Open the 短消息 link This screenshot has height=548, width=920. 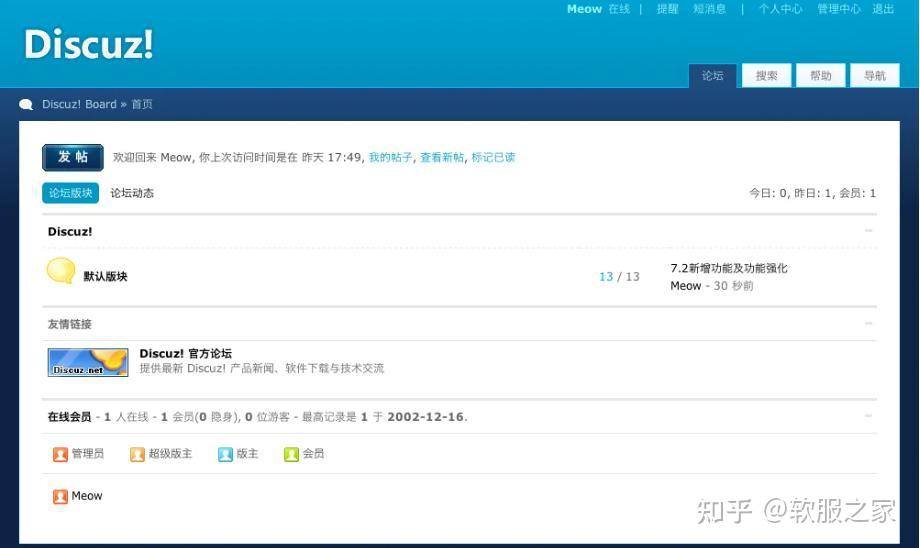coord(709,9)
